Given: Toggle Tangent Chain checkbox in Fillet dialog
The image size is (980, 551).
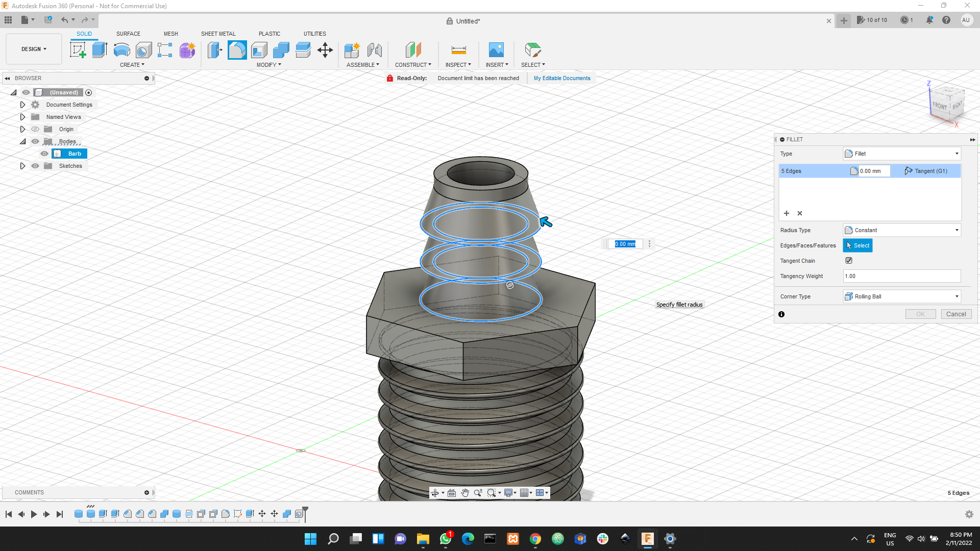Looking at the screenshot, I should 848,260.
